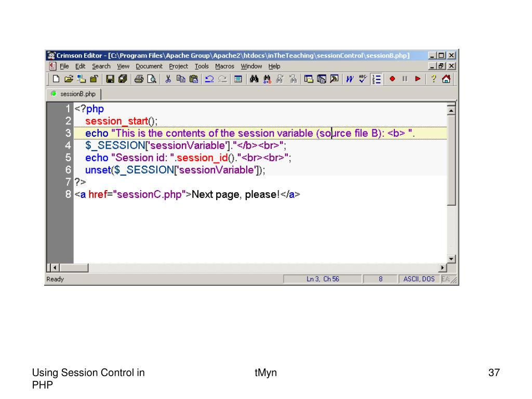532x399 pixels.
Task: Expand the Document menu
Action: click(x=149, y=66)
